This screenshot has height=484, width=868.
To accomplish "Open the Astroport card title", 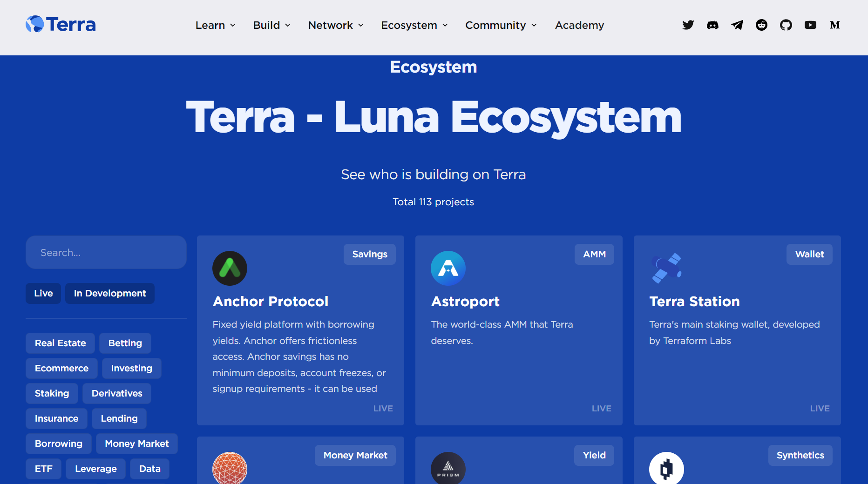I will coord(465,302).
